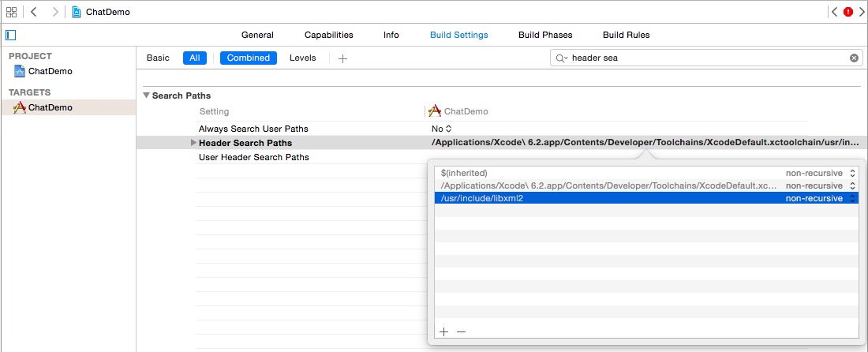Jump to next issue arrow
Image resolution: width=868 pixels, height=352 pixels.
(x=862, y=12)
